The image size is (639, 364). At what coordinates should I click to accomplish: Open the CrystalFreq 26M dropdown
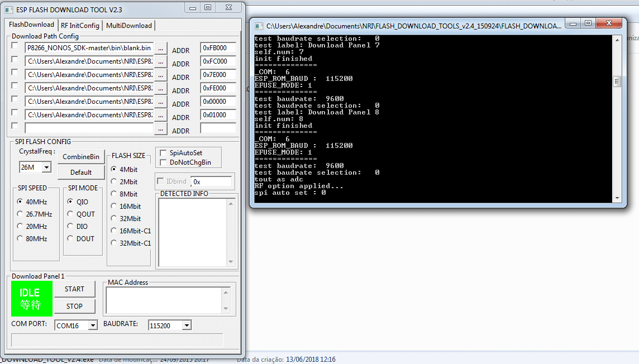[46, 167]
